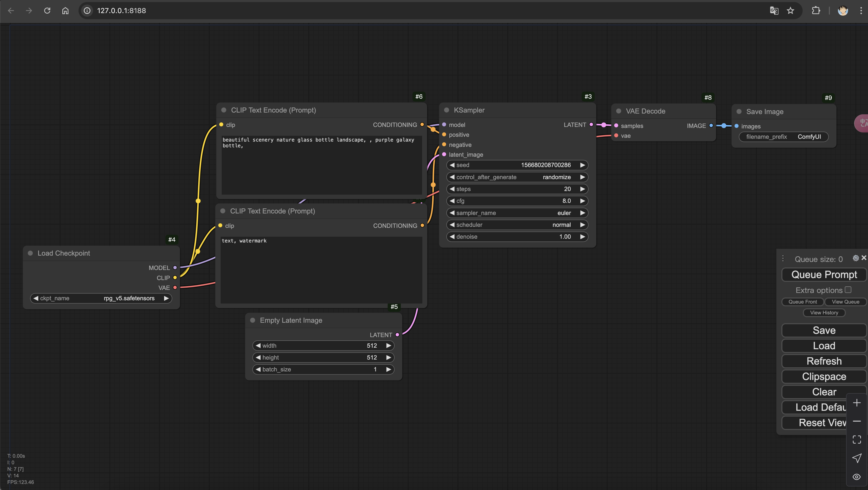Screen dimensions: 868x490
Task: Go to browser home icon
Action: click(65, 11)
